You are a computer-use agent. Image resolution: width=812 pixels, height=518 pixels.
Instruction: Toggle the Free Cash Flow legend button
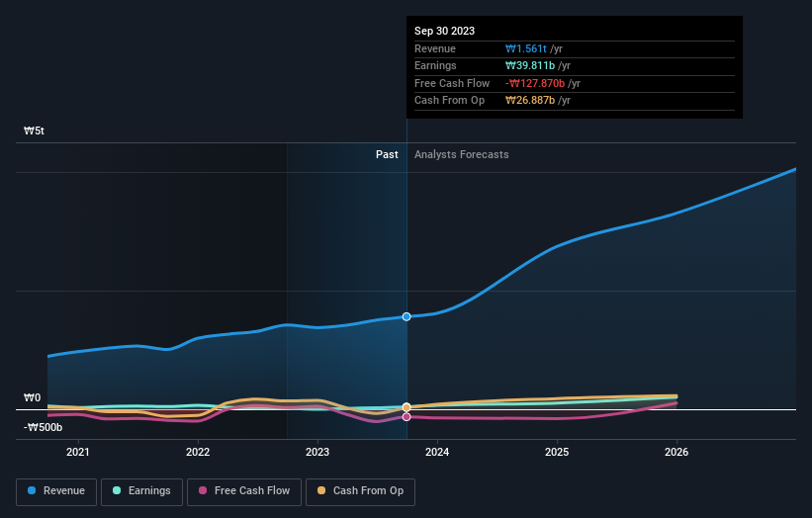244,491
